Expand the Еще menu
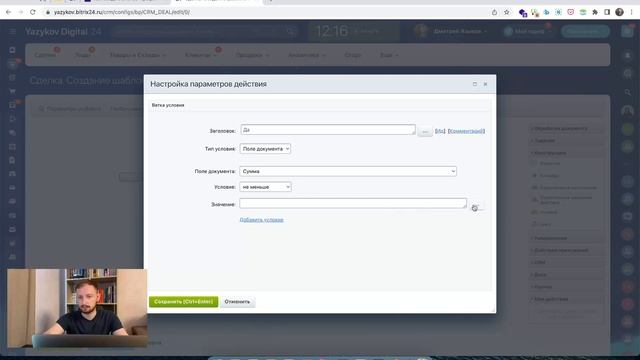This screenshot has width=640, height=360. click(x=389, y=55)
